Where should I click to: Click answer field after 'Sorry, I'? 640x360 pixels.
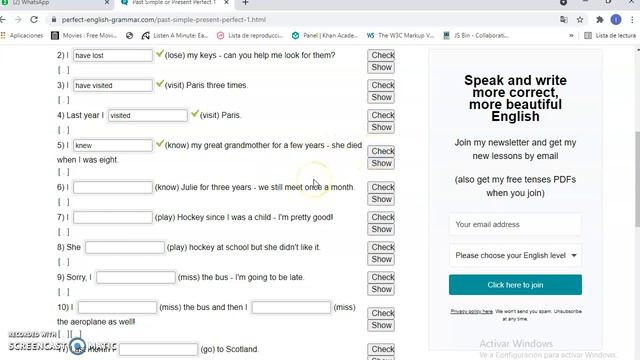tap(136, 277)
